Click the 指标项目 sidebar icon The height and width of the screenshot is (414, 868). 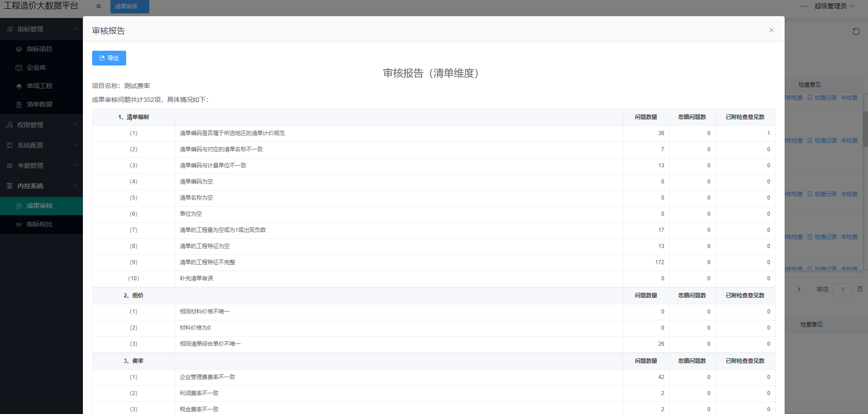click(x=19, y=49)
